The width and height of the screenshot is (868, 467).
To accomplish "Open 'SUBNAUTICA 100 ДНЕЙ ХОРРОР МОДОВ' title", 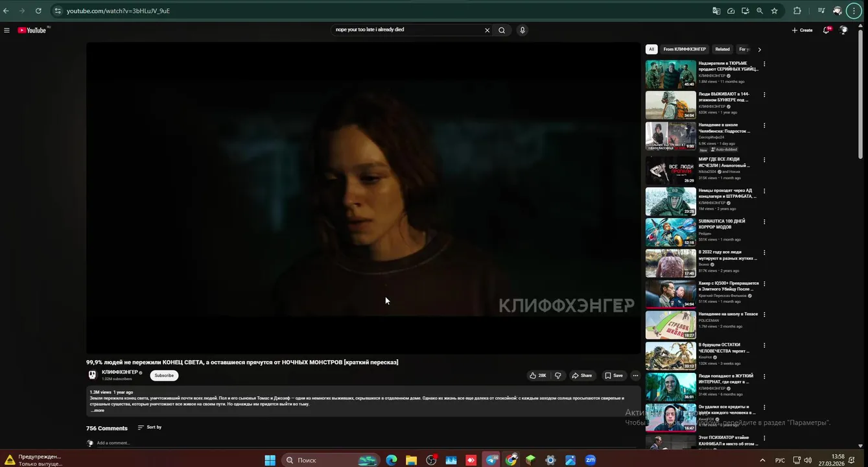I will click(722, 224).
